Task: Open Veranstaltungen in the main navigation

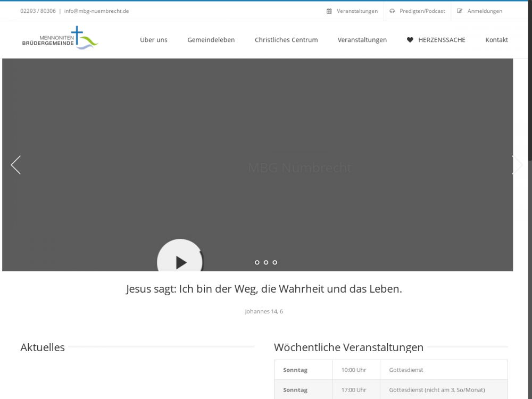Action: pyautogui.click(x=362, y=40)
